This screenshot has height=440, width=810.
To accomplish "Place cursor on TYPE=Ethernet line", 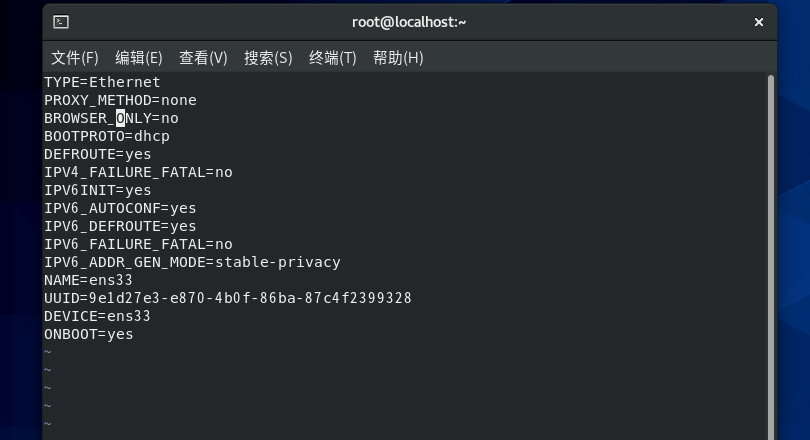I will click(102, 82).
